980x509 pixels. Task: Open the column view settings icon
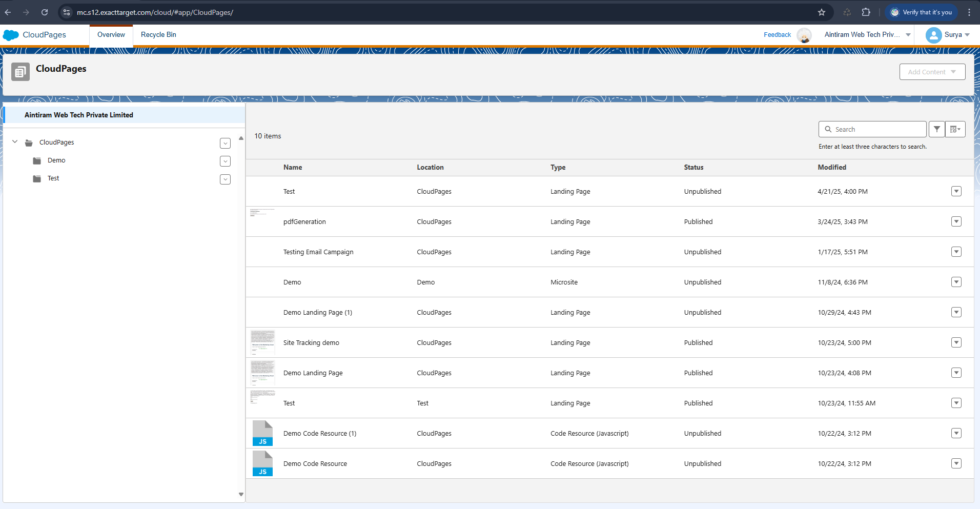pyautogui.click(x=955, y=129)
